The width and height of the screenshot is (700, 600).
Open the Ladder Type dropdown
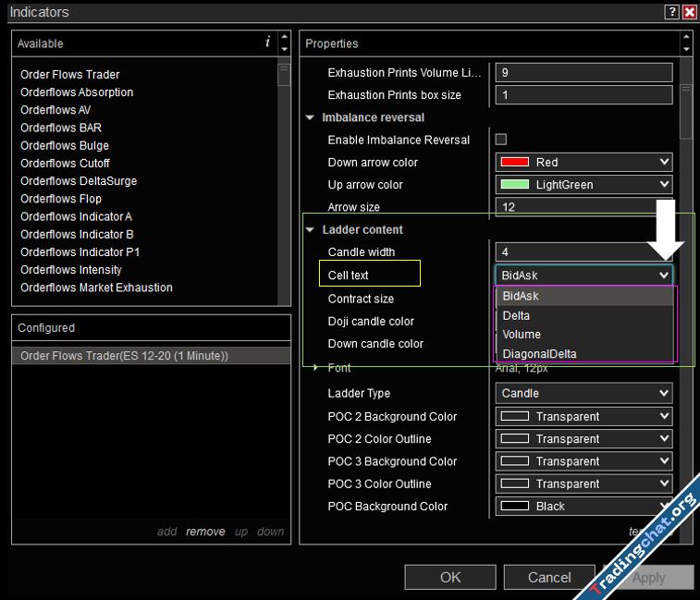(663, 394)
